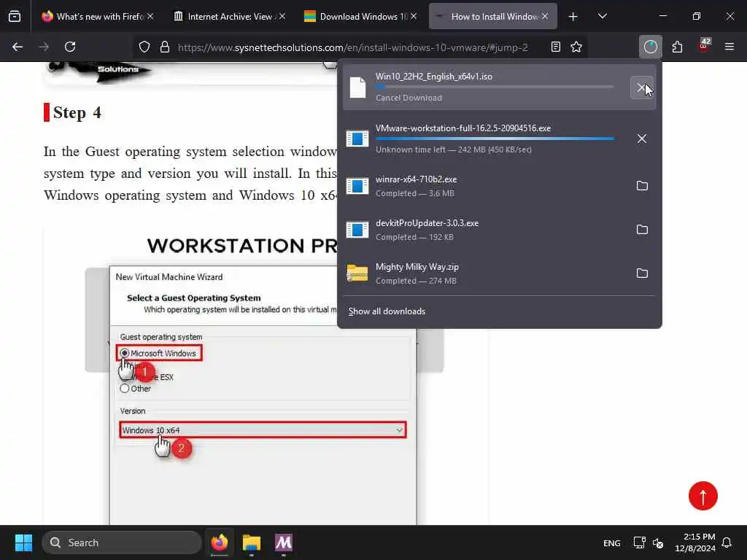Cancel the VMware-workstation-full download
Screen dimensions: 747x560
642,139
